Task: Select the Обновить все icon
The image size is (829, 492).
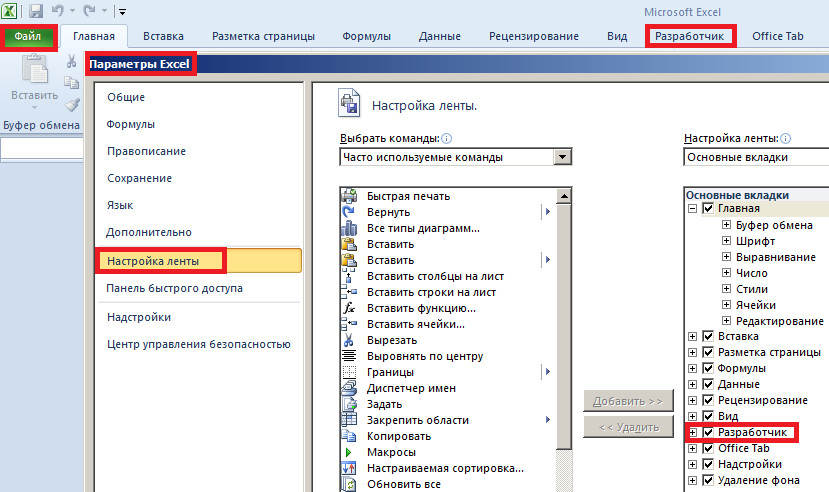Action: 349,484
